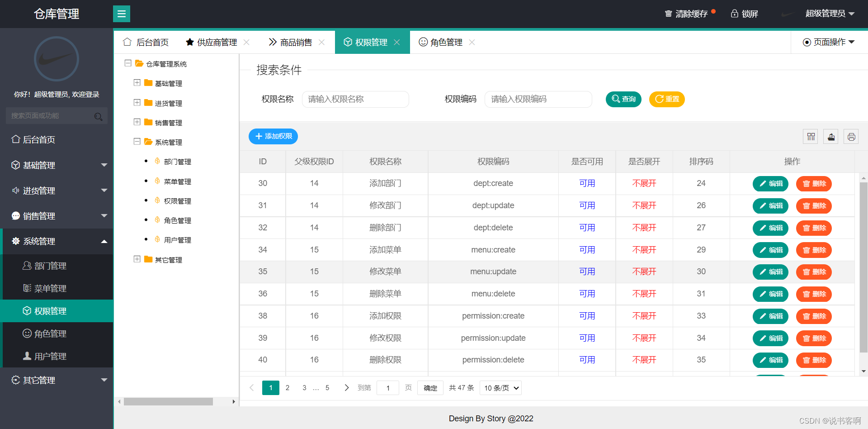
Task: Select 权限管理 in the tree
Action: tap(177, 201)
